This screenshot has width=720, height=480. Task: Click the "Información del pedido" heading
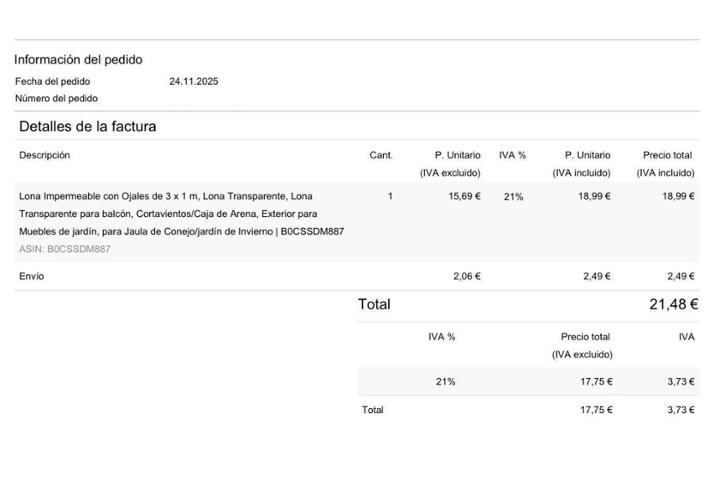pos(78,60)
